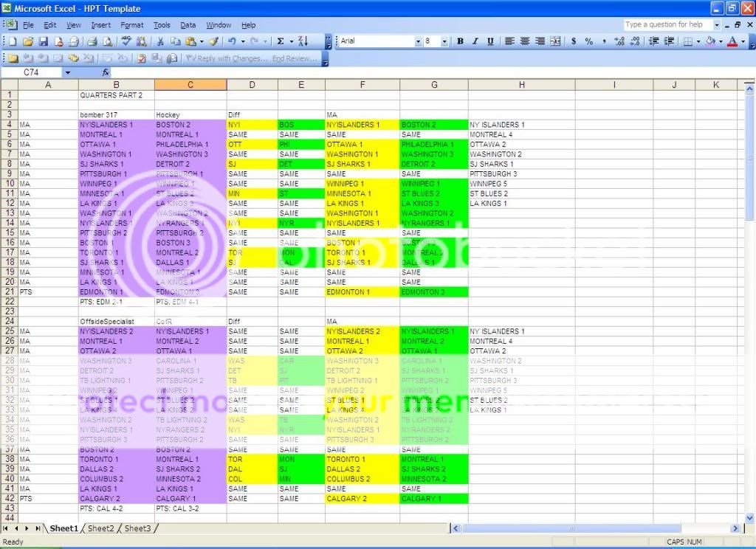This screenshot has height=549, width=756.
Task: Create a new blank workbook
Action: click(13, 41)
